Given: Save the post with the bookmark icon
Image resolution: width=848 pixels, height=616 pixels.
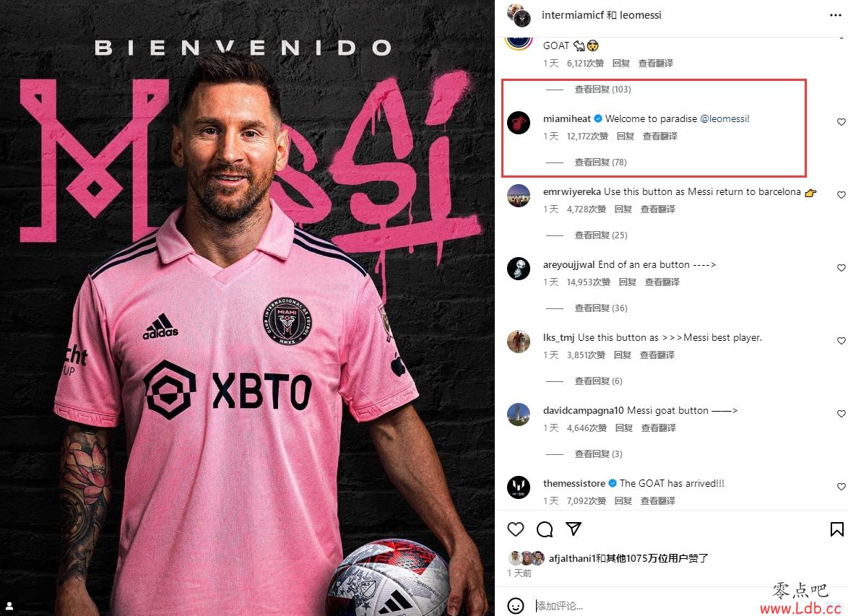Looking at the screenshot, I should [836, 529].
